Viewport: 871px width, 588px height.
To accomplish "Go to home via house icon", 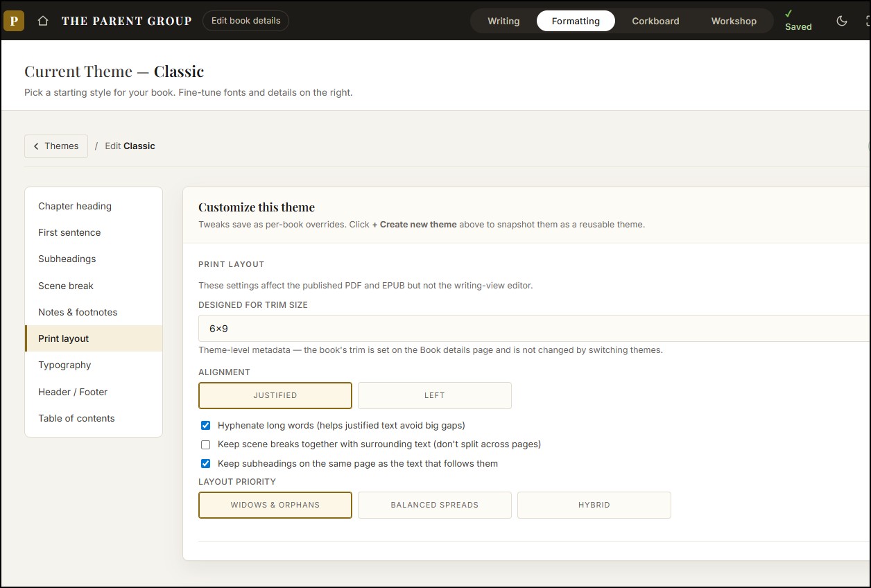I will click(x=43, y=21).
